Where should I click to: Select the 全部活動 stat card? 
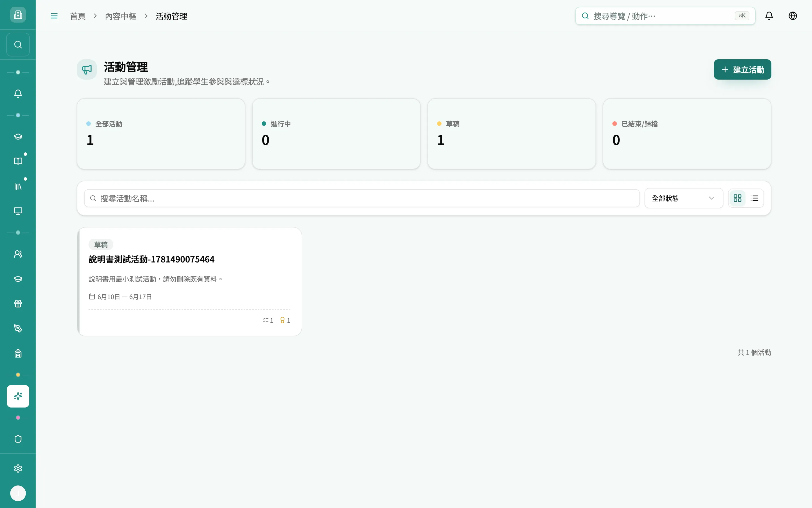click(161, 134)
